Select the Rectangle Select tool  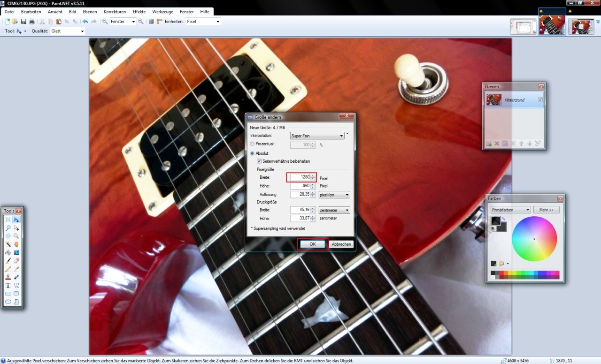(x=8, y=220)
